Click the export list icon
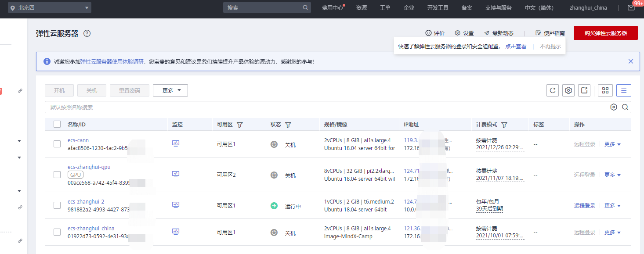 (584, 90)
